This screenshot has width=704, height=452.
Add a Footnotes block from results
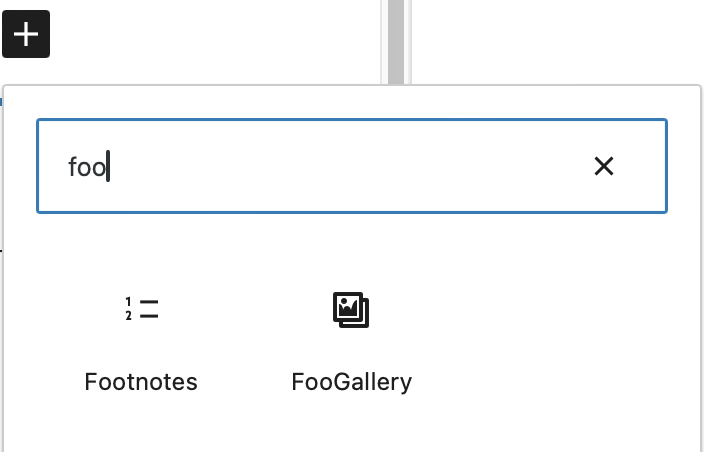tap(141, 340)
